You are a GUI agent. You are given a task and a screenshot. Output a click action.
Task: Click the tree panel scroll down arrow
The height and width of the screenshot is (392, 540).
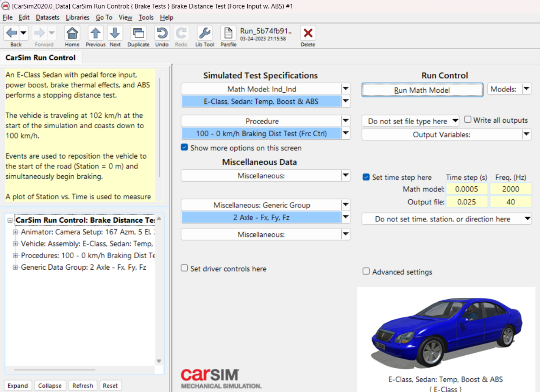pos(159,361)
